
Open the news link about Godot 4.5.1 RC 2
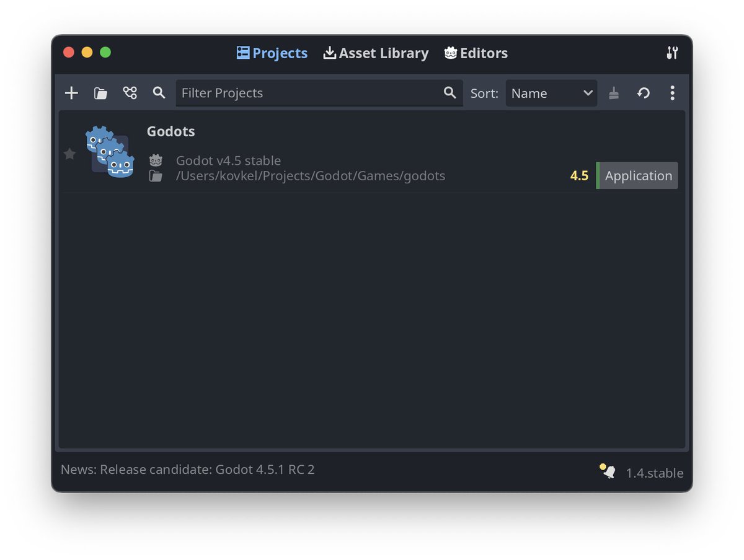[x=187, y=470]
